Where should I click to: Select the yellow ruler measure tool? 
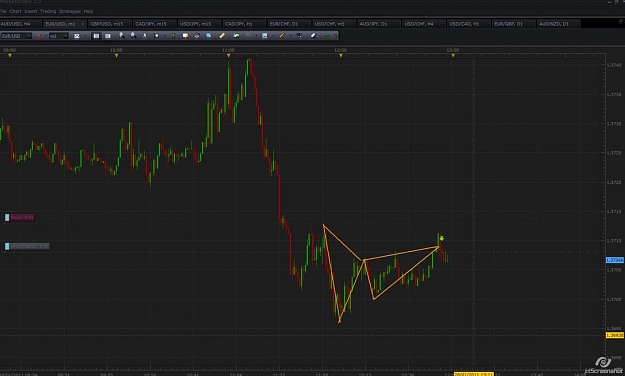222,36
